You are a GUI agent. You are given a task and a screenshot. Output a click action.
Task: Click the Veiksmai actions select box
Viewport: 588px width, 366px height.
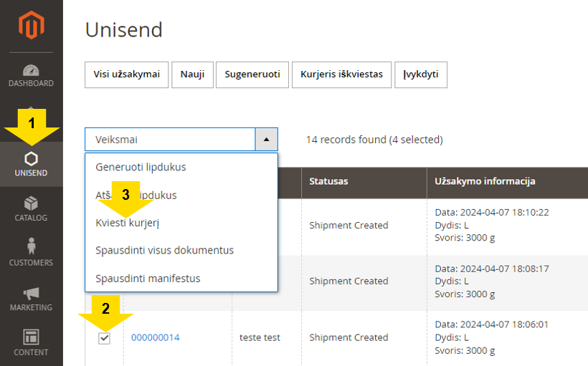[181, 140]
